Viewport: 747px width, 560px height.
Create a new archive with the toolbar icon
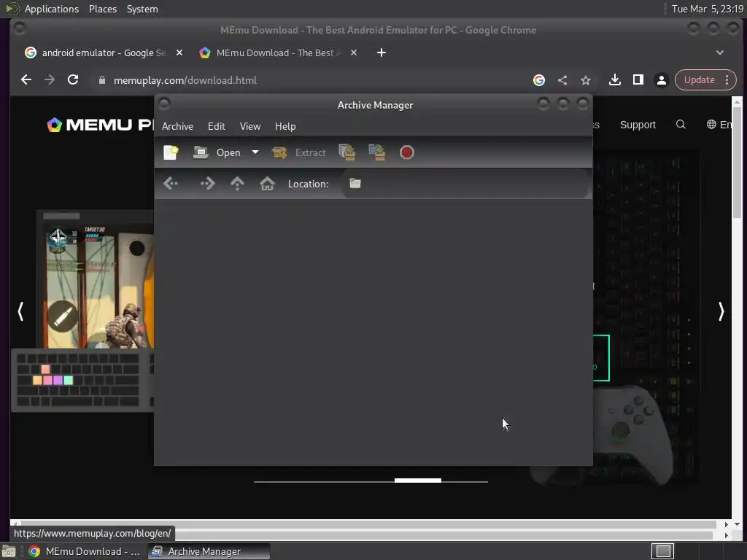171,152
